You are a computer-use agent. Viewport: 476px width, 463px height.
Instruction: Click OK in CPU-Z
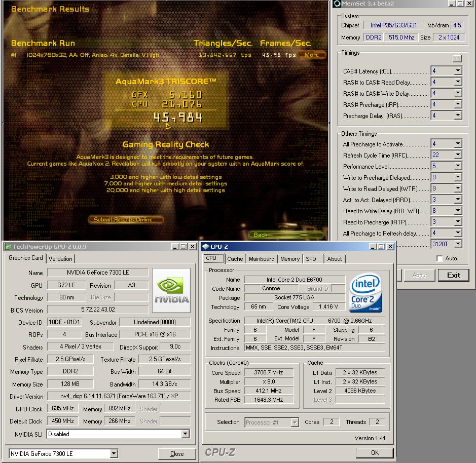pos(375,453)
